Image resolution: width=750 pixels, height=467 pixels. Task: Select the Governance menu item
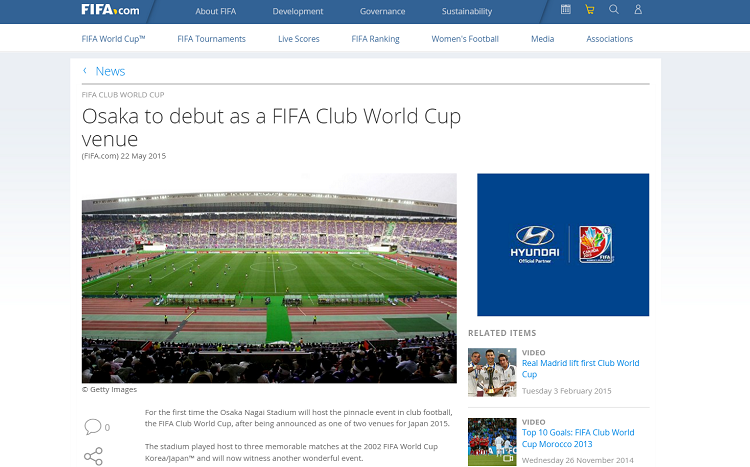click(x=382, y=11)
